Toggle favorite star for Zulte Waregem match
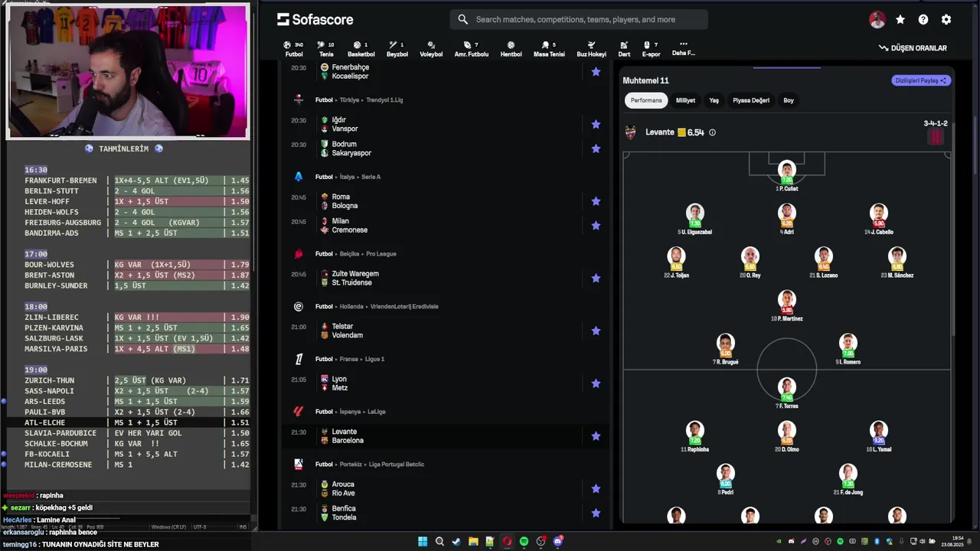Screen dimensions: 980x551 click(x=596, y=279)
